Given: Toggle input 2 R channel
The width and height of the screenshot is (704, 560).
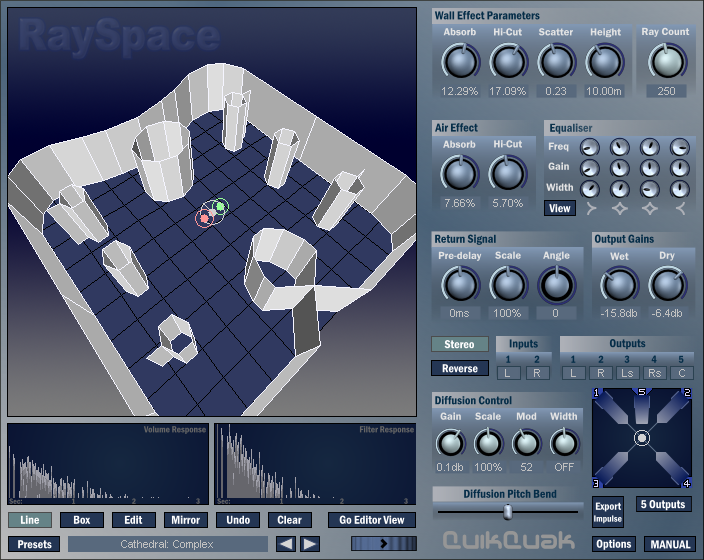Looking at the screenshot, I should (x=537, y=373).
